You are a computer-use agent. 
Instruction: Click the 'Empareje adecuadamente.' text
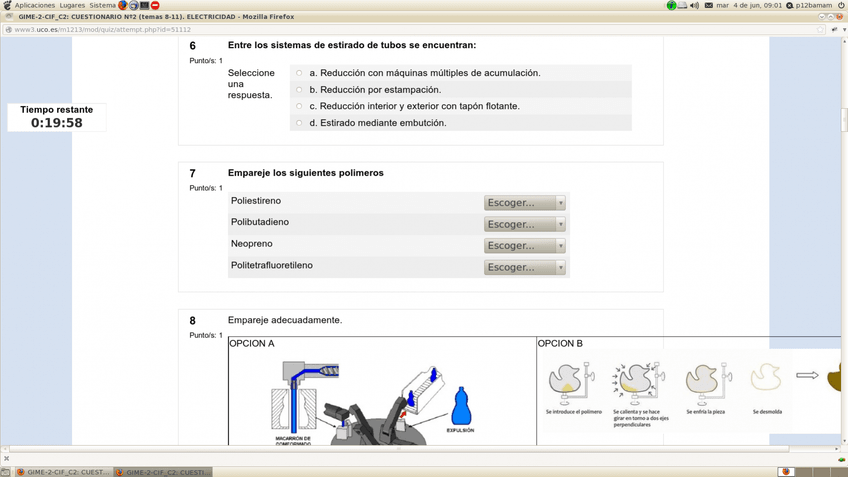click(285, 320)
